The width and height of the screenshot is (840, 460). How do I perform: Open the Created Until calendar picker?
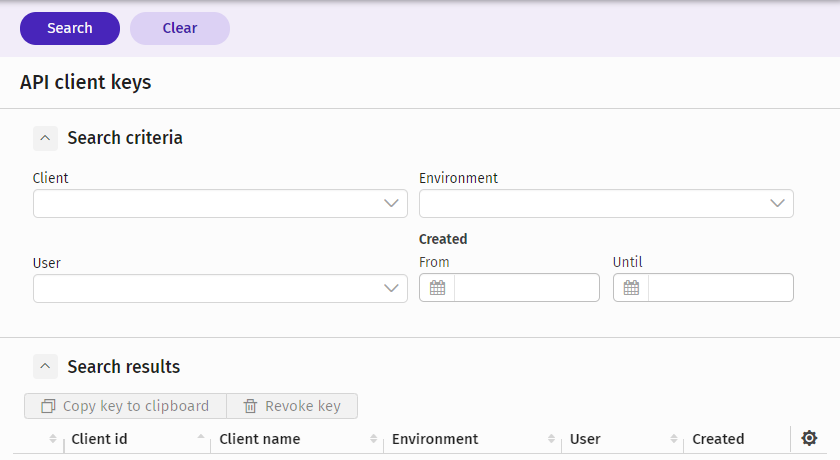[631, 288]
